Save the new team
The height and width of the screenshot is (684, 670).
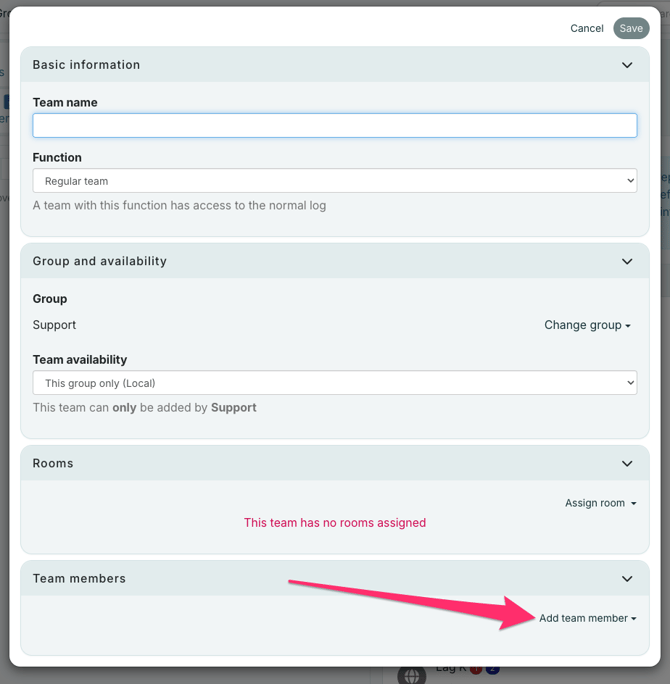(x=631, y=28)
